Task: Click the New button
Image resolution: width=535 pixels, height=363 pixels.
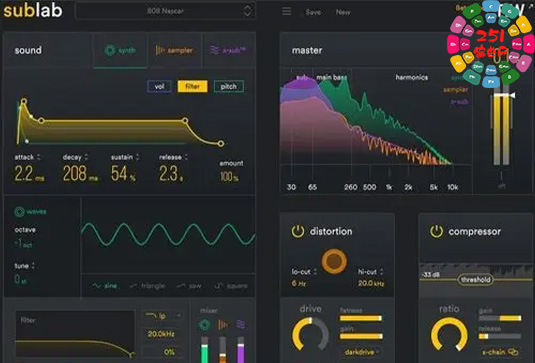Action: 343,12
